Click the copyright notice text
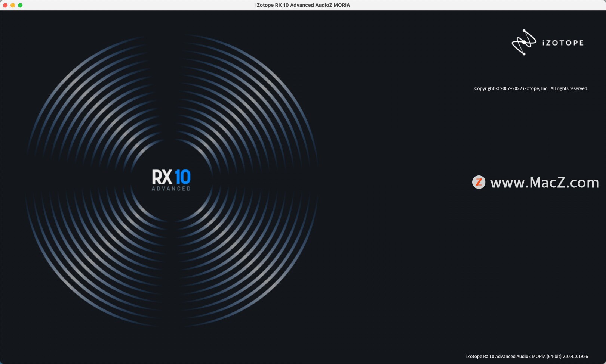The image size is (606, 364). (531, 88)
